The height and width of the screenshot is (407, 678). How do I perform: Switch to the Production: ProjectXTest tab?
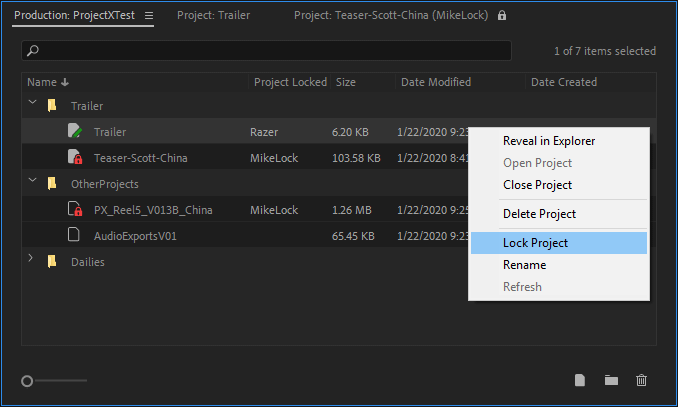[x=74, y=16]
